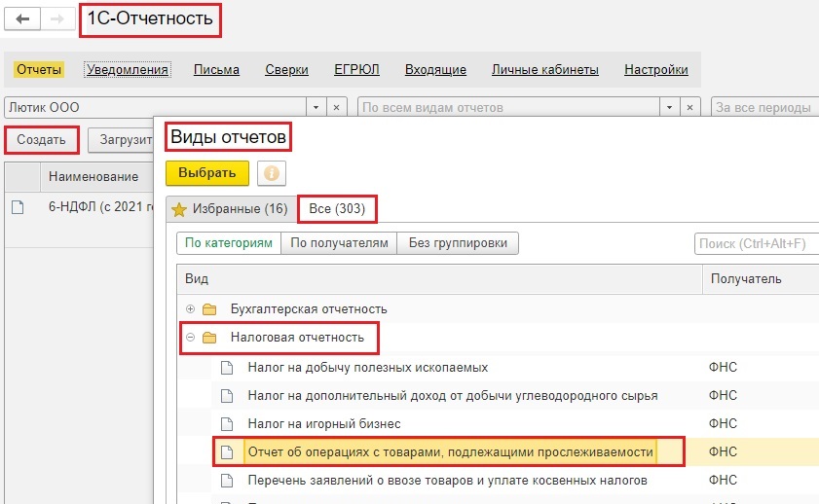Image resolution: width=819 pixels, height=504 pixels.
Task: Clear the Лютик ООО organization field
Action: (336, 107)
